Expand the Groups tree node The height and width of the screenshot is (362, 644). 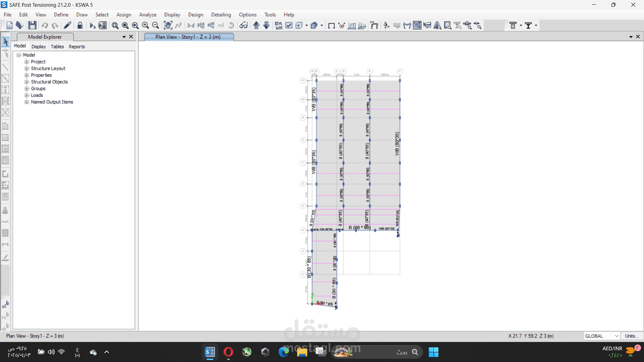pos(26,88)
